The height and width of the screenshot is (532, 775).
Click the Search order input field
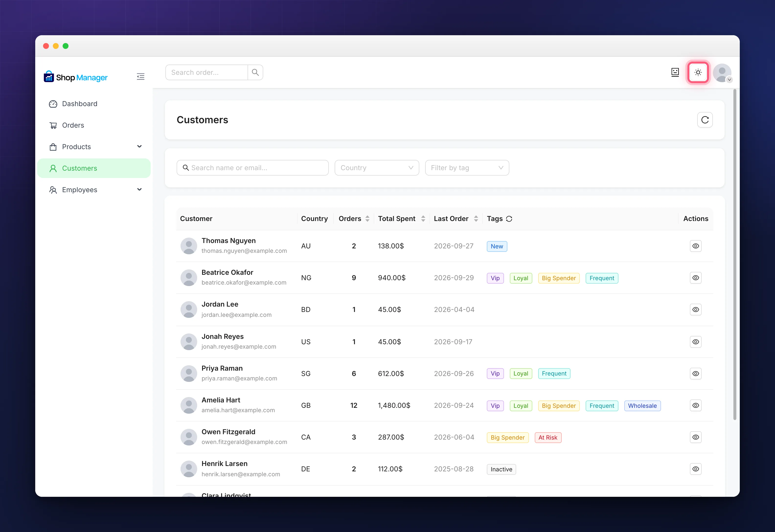tap(206, 72)
